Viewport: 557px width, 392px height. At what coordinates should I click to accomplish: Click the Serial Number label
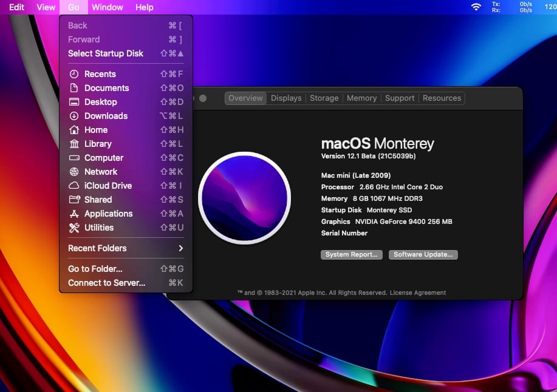point(344,233)
